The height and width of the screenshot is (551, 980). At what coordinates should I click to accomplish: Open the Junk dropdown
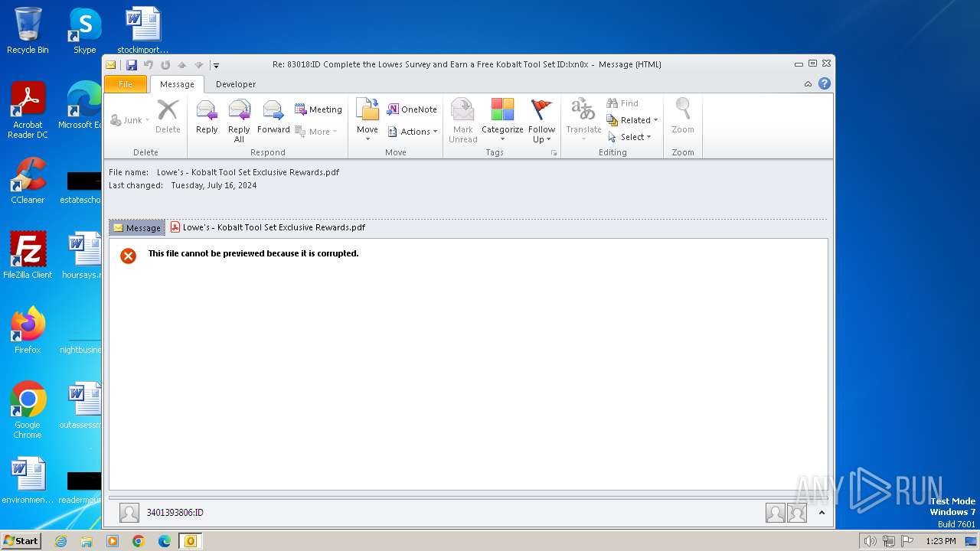130,120
